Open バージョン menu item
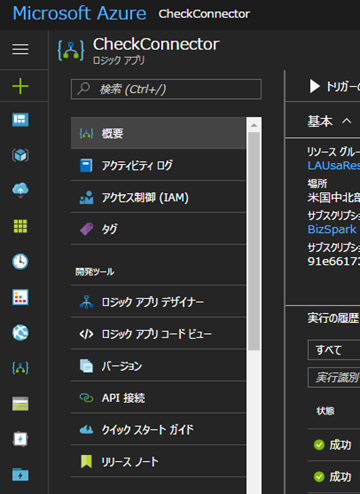Image resolution: width=360 pixels, height=494 pixels. (159, 366)
